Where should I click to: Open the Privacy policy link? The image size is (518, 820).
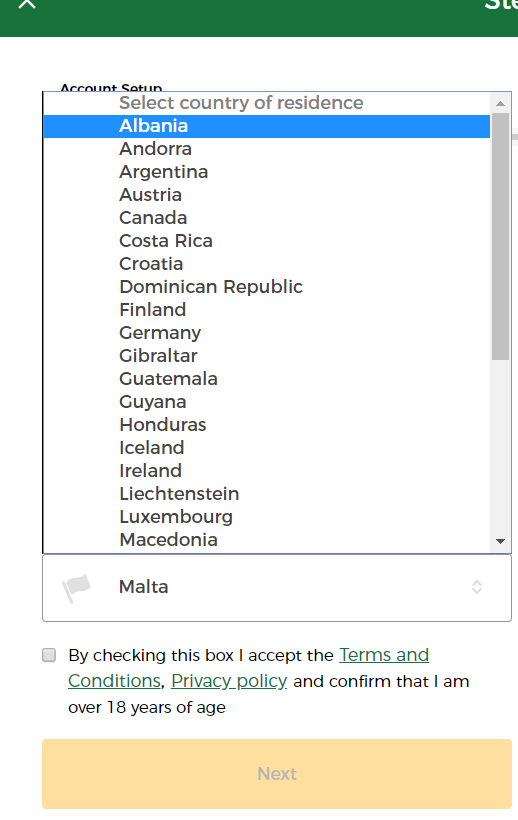click(229, 681)
